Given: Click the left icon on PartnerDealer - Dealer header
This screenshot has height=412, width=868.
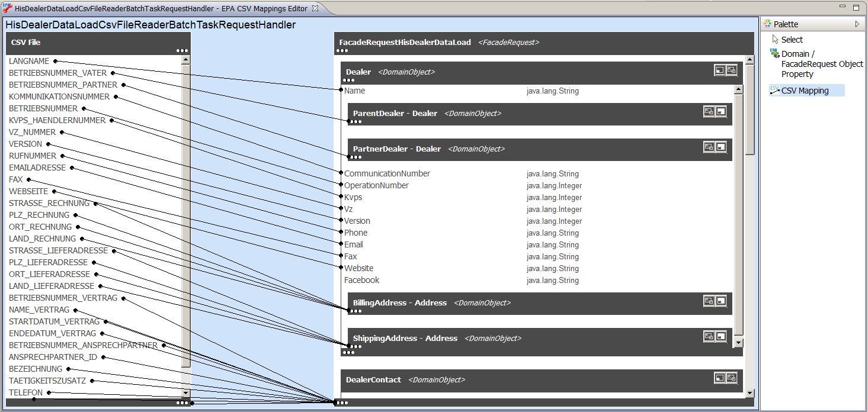Looking at the screenshot, I should coord(709,147).
